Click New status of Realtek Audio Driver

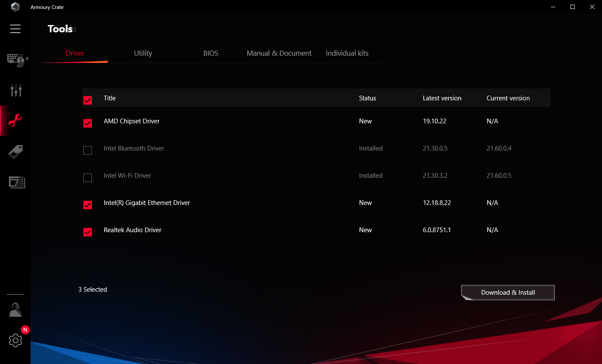click(x=365, y=230)
